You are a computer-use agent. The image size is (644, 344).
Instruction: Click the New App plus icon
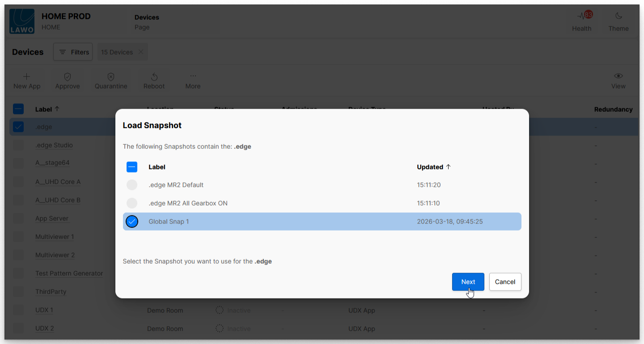tap(27, 76)
